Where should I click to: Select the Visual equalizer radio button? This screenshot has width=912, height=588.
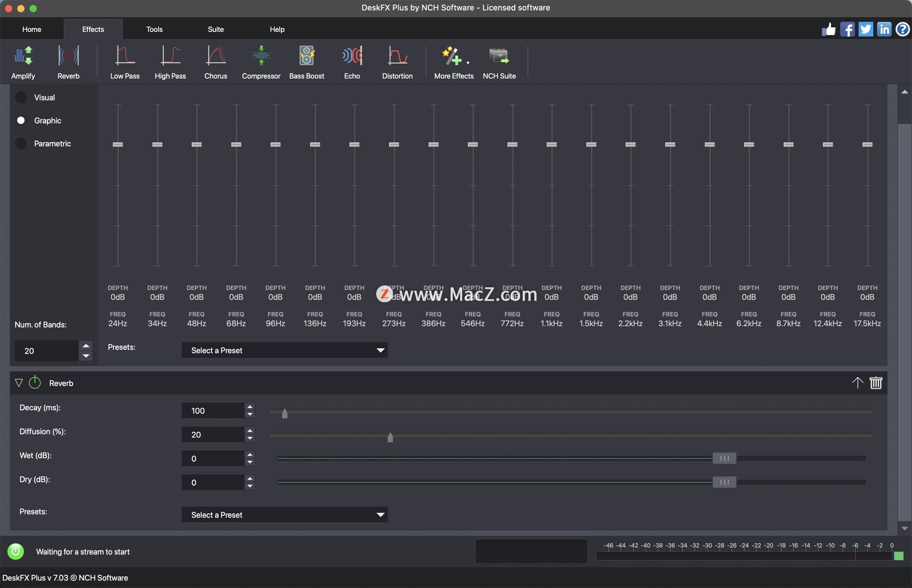[x=21, y=97]
